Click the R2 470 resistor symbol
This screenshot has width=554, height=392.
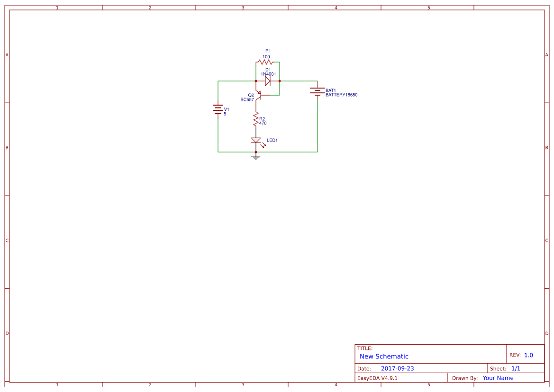(256, 120)
